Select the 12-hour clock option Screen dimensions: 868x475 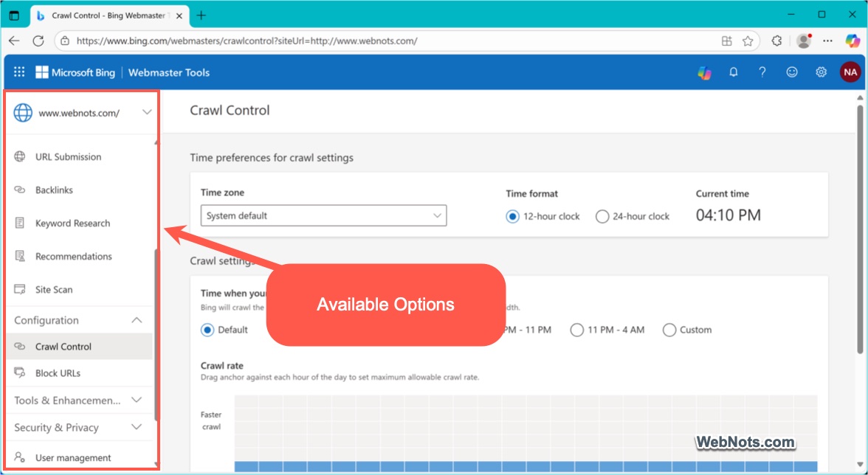[512, 216]
